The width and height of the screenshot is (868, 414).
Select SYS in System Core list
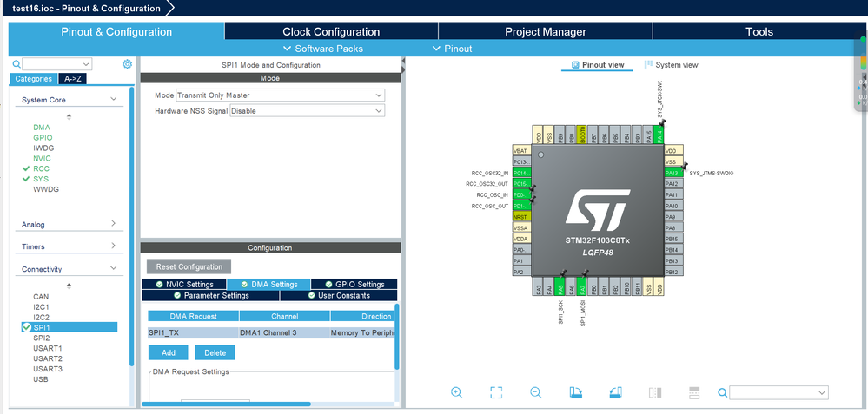click(x=41, y=179)
